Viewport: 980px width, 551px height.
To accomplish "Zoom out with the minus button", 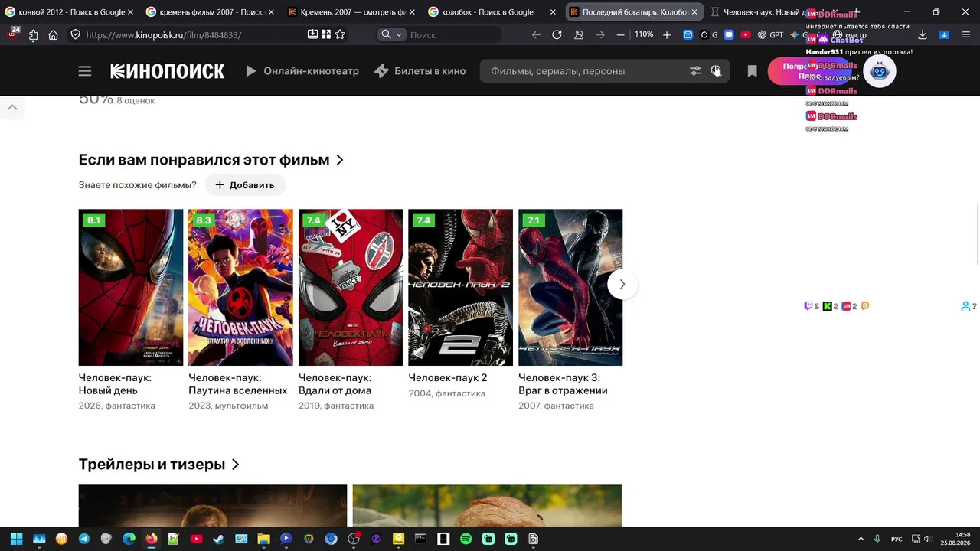I will [x=621, y=34].
